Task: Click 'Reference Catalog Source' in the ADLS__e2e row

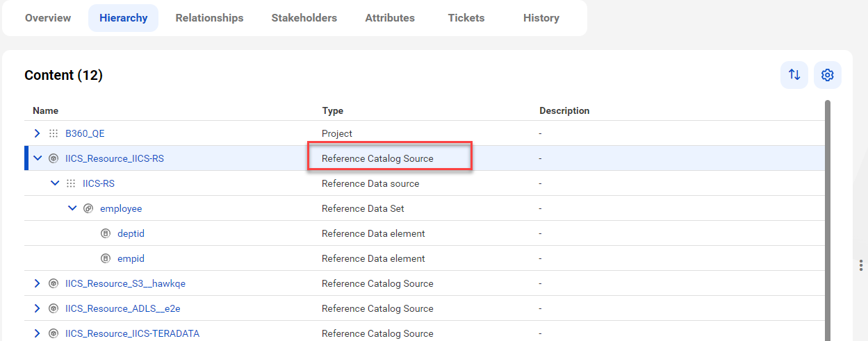Action: coord(377,308)
